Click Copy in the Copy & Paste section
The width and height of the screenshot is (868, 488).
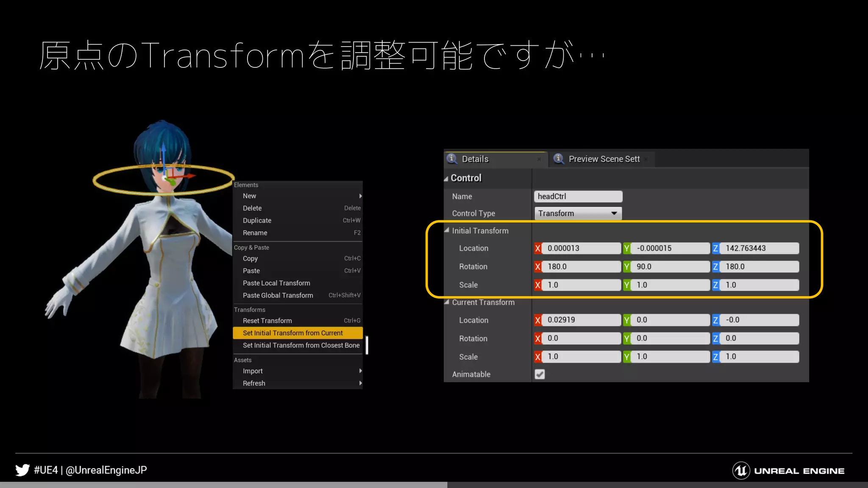point(298,258)
